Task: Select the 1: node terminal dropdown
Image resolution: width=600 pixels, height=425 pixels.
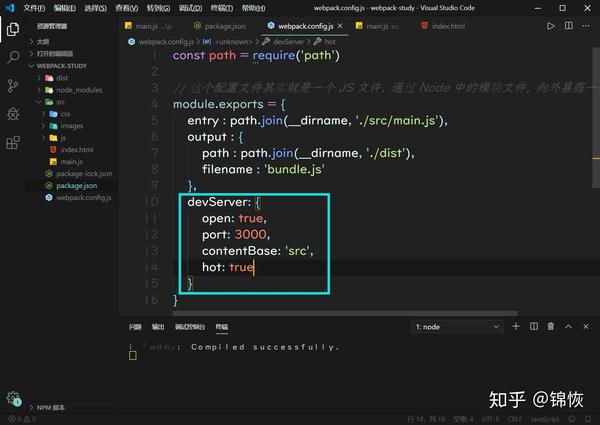Action: (457, 327)
